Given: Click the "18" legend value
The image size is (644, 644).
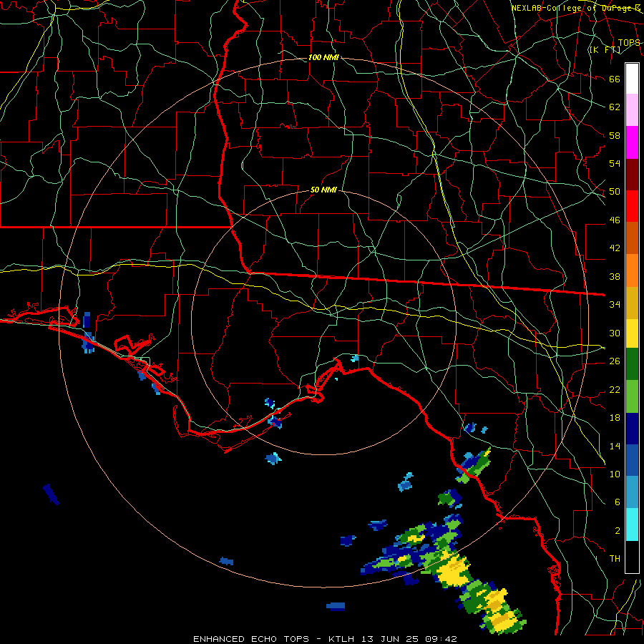Looking at the screenshot, I should click(615, 418).
